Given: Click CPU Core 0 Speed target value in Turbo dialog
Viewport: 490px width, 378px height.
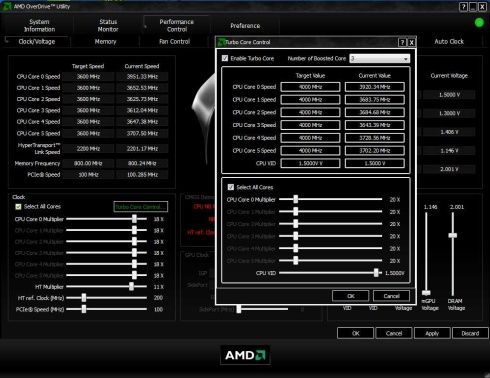Looking at the screenshot, I should coord(310,87).
